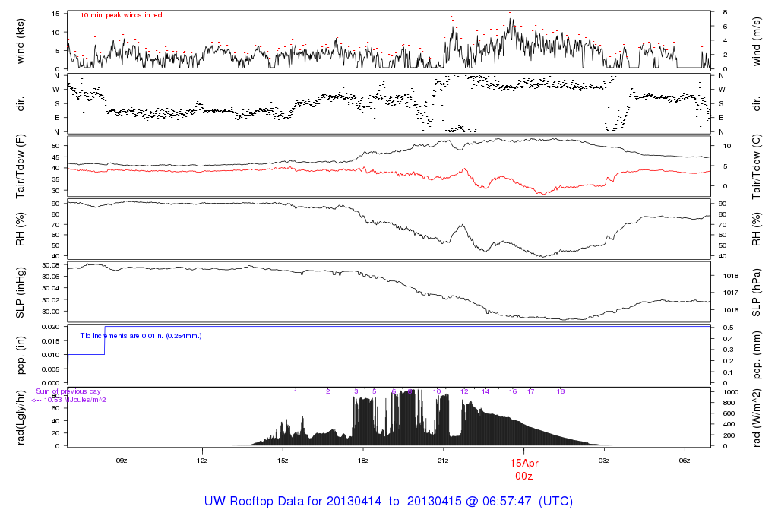Select the 'Tair/Tdew (F)' axis label

point(21,166)
